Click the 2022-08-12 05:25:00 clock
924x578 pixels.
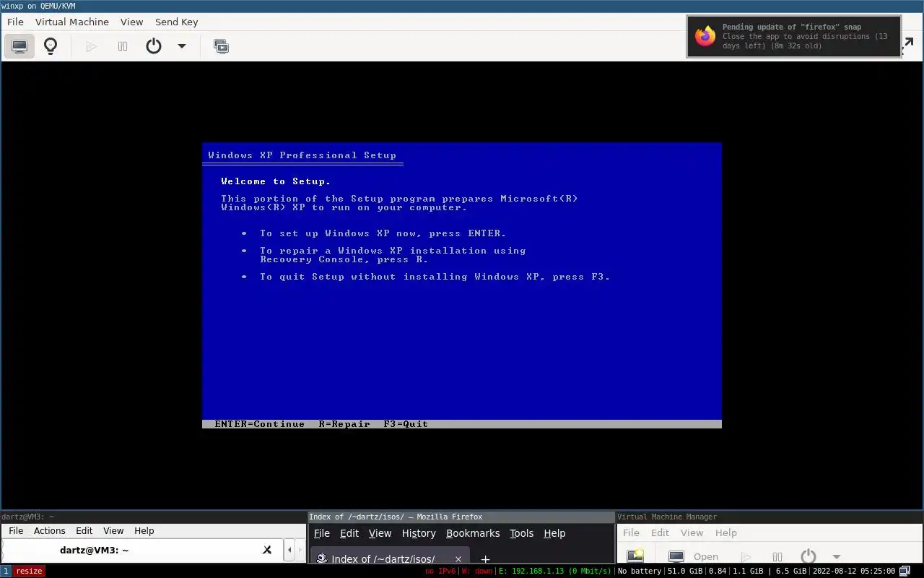tap(854, 571)
